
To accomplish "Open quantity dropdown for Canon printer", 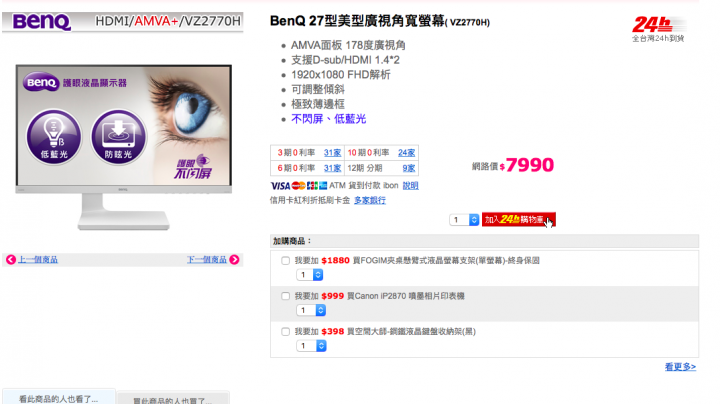I will (x=311, y=310).
